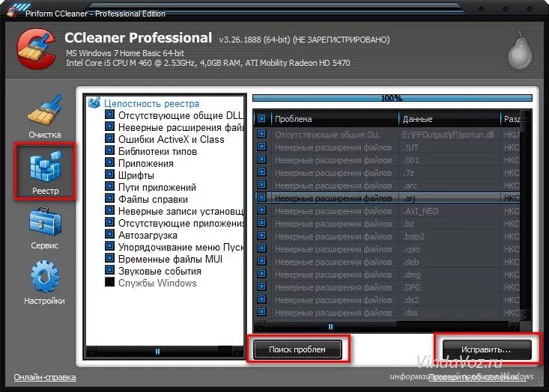
Task: Click the Piriform pear icon
Action: coord(521,51)
